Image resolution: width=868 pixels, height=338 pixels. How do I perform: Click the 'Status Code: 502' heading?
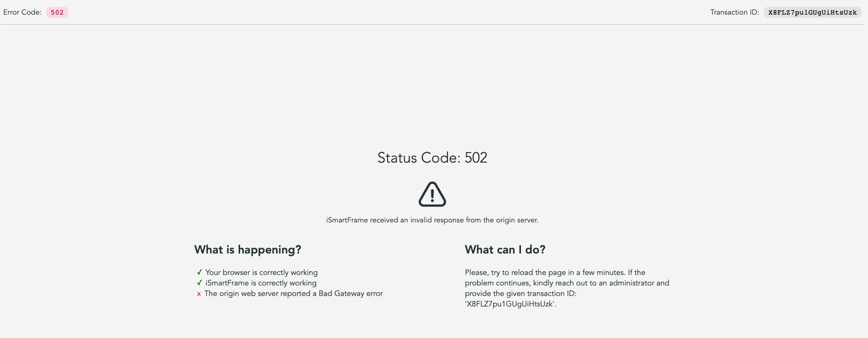point(432,158)
